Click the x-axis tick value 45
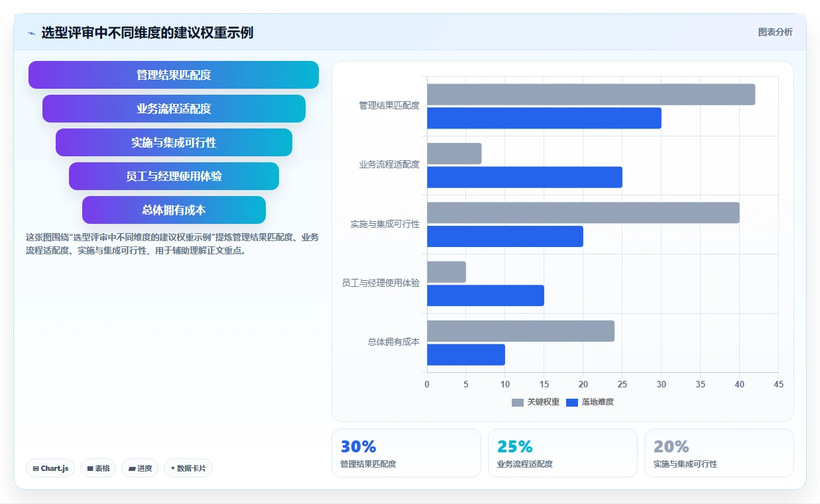 778,384
